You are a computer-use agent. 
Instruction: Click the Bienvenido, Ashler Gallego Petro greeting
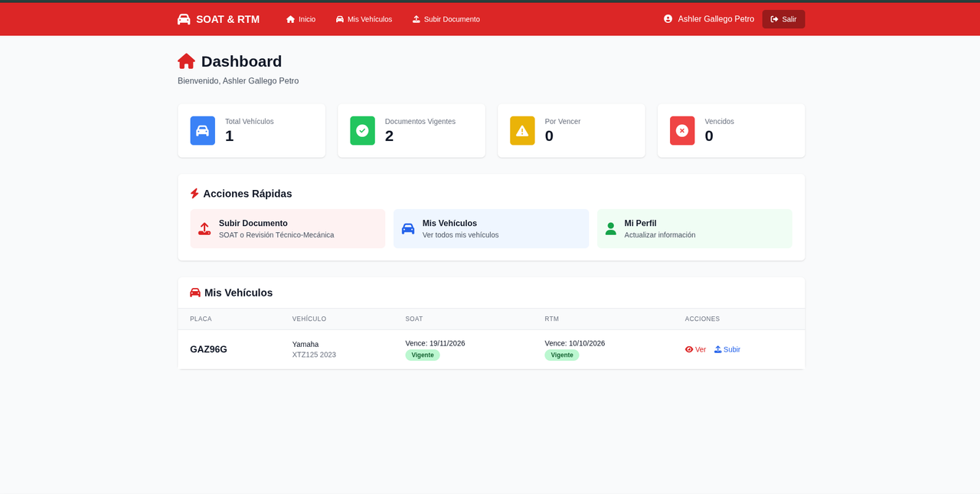pyautogui.click(x=238, y=80)
